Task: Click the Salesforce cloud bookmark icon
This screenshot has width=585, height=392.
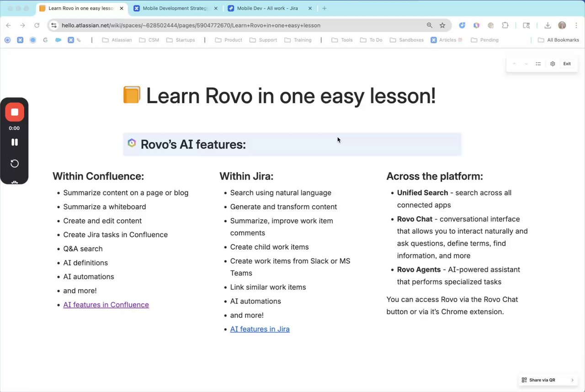Action: pyautogui.click(x=58, y=40)
